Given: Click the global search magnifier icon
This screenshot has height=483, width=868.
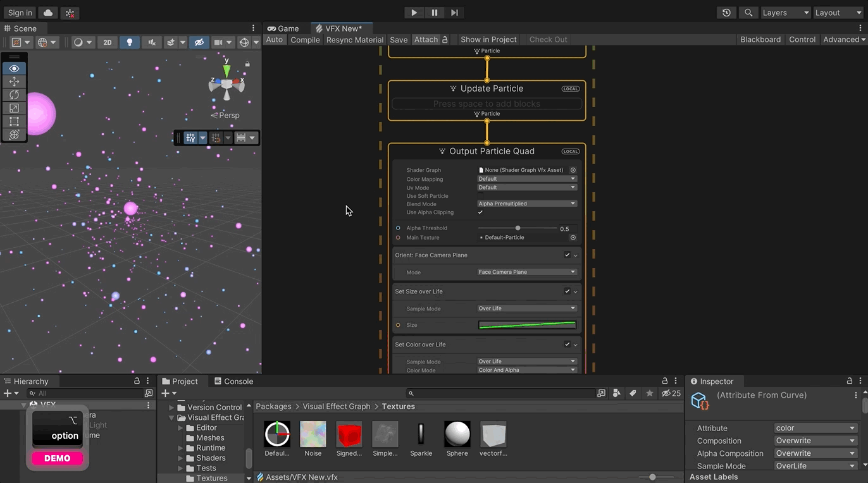Looking at the screenshot, I should click(748, 13).
